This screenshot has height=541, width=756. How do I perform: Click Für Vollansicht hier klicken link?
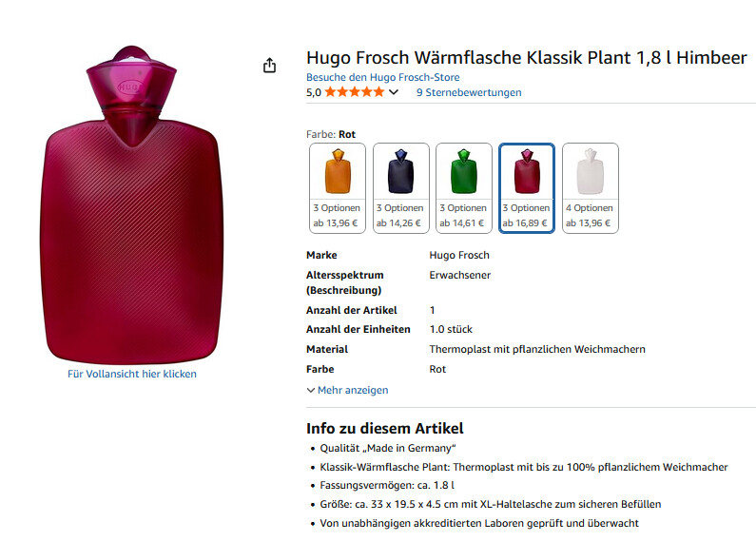(x=132, y=374)
